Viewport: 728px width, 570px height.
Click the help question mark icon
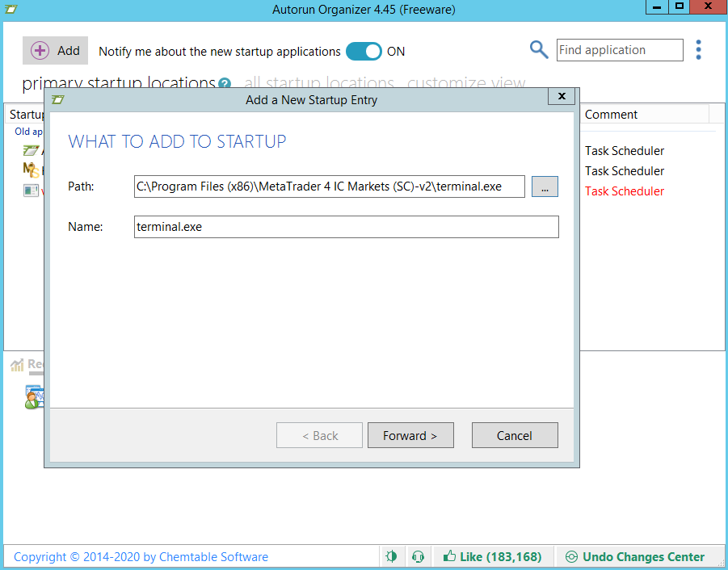[225, 83]
